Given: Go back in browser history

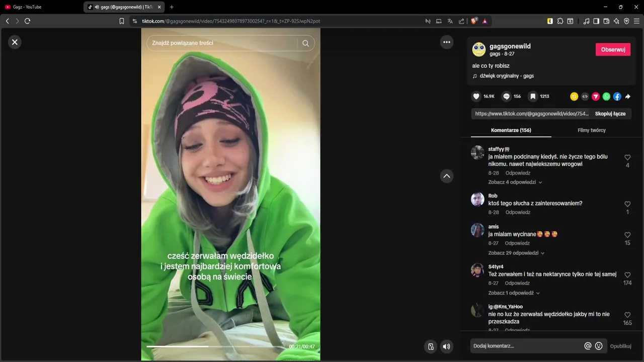Looking at the screenshot, I should [x=7, y=21].
